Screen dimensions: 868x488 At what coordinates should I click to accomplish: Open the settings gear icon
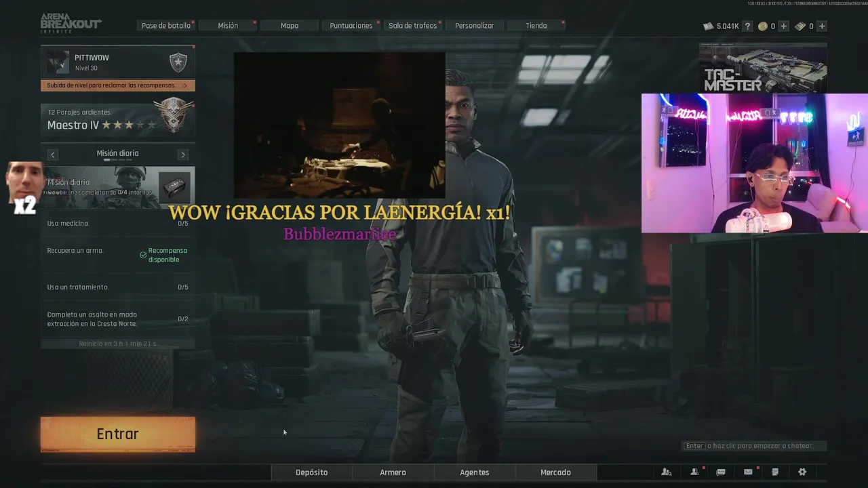pos(802,472)
